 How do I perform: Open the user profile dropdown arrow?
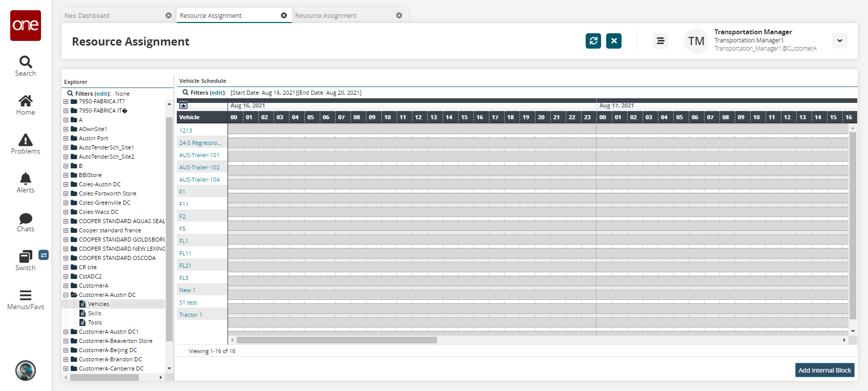click(x=840, y=41)
